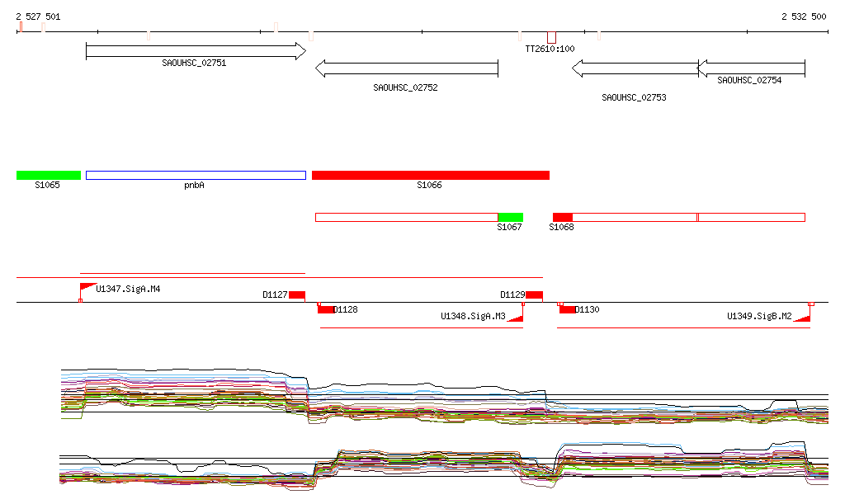Select the red S1068 segment
The height and width of the screenshot is (504, 845).
[562, 217]
